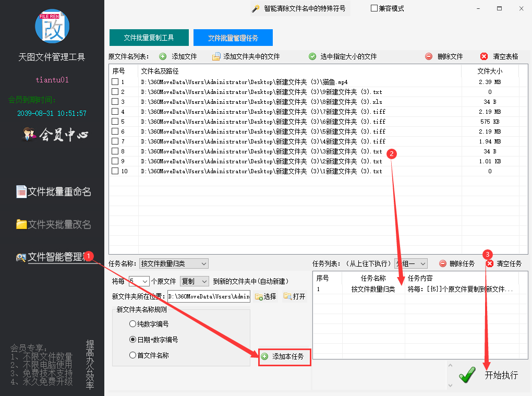Click the 添加文件 button
The width and height of the screenshot is (532, 396).
click(178, 56)
